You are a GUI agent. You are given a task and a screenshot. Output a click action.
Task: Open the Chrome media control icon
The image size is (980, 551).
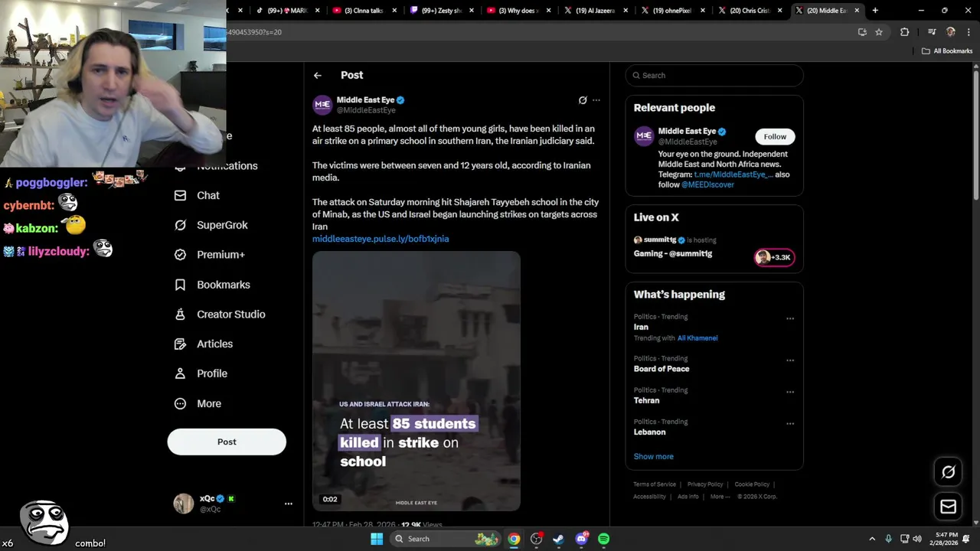point(932,32)
